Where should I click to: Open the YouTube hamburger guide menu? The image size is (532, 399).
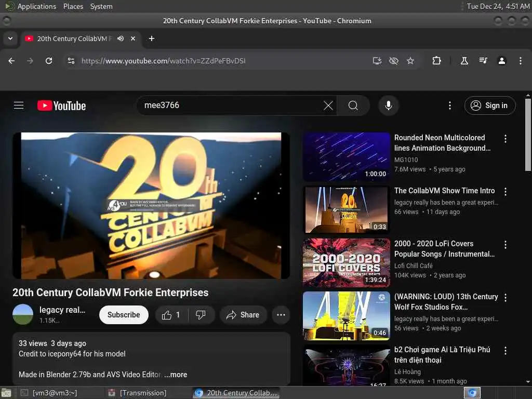tap(19, 105)
